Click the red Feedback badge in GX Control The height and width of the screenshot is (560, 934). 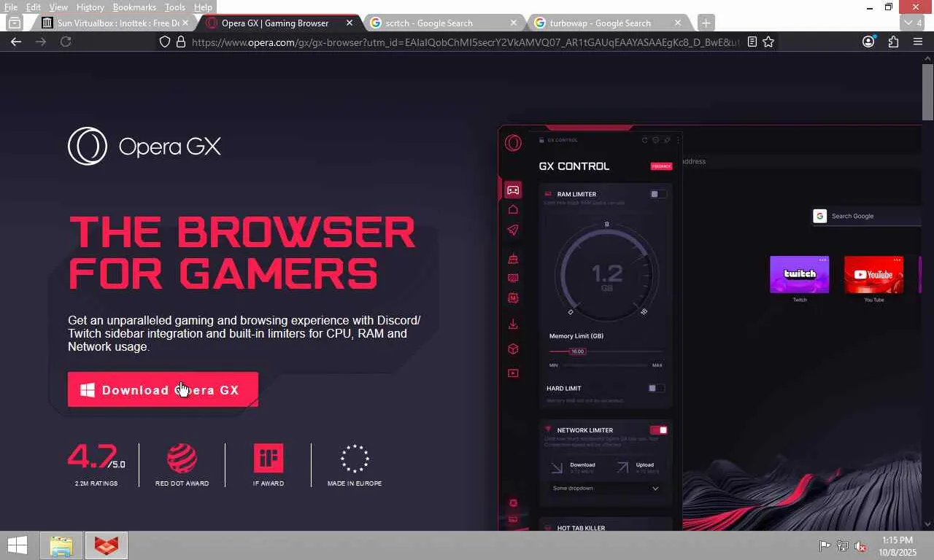click(661, 166)
